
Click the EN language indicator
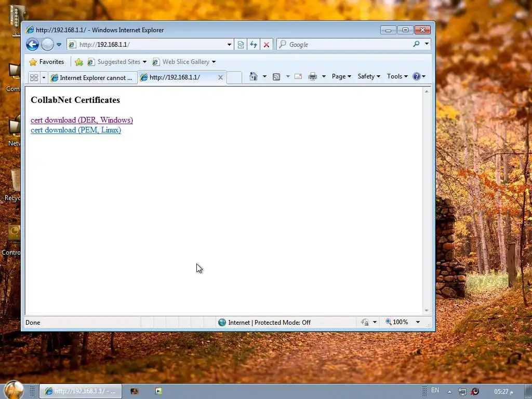tap(435, 391)
